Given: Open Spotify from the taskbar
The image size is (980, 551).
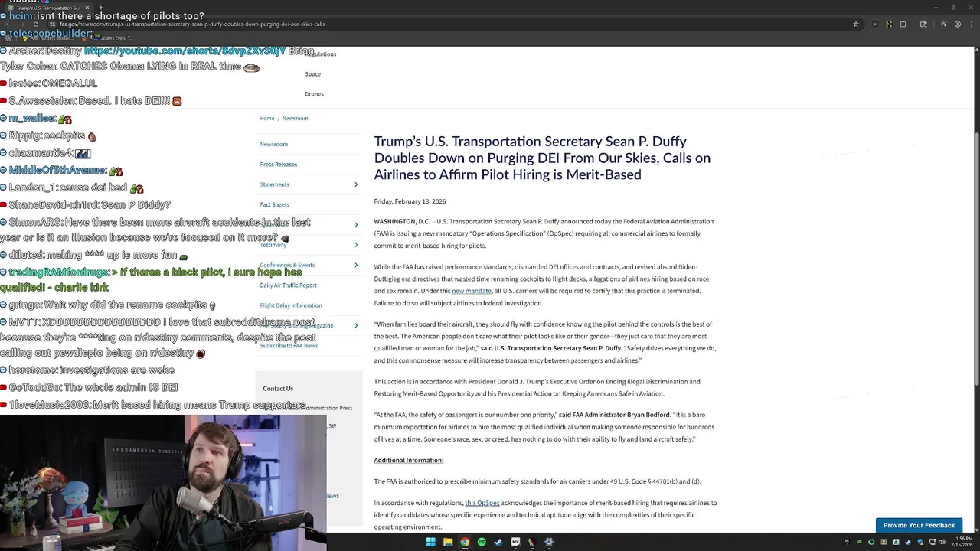Looking at the screenshot, I should pyautogui.click(x=482, y=542).
